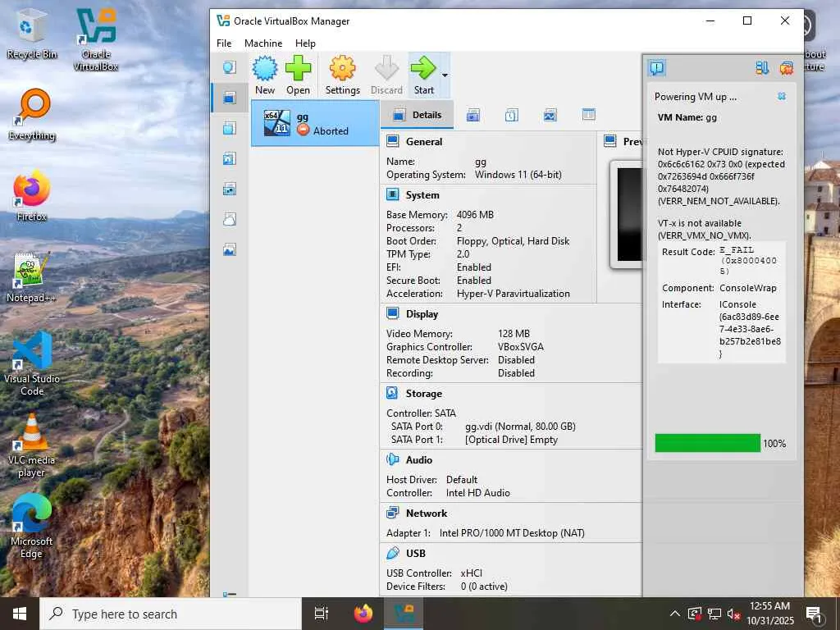The image size is (840, 630).
Task: Click the Base Memory value 4096 MB
Action: tap(475, 215)
